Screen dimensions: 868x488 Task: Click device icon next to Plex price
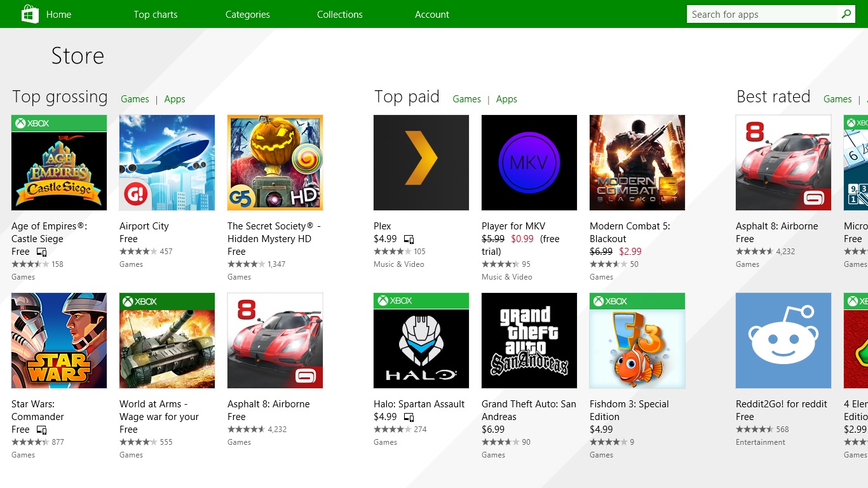pos(409,240)
